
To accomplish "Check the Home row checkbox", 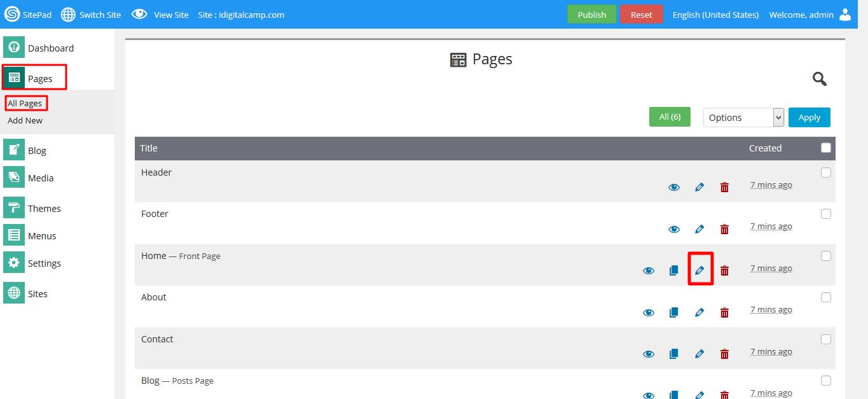I will click(826, 256).
